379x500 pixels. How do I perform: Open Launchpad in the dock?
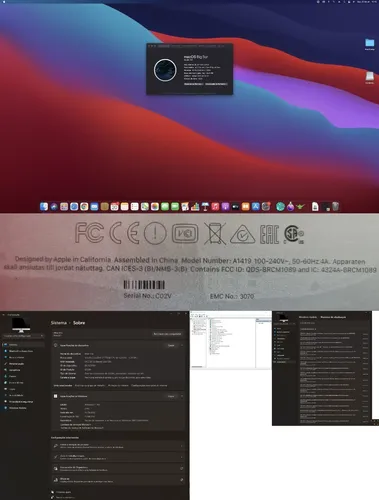(64, 207)
